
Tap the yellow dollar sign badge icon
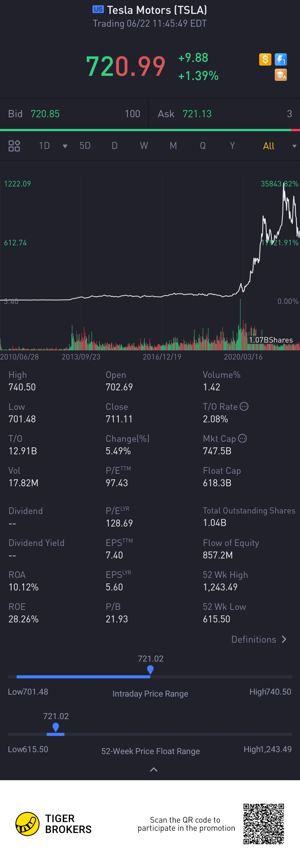pyautogui.click(x=265, y=60)
